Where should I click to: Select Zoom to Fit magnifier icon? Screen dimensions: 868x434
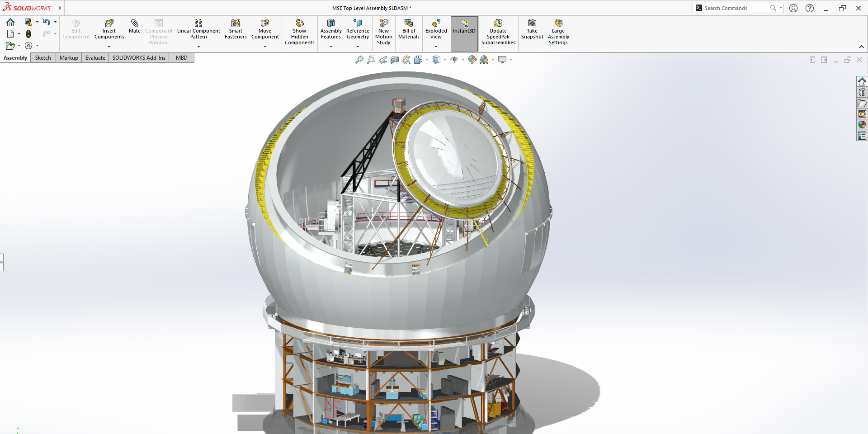click(359, 60)
